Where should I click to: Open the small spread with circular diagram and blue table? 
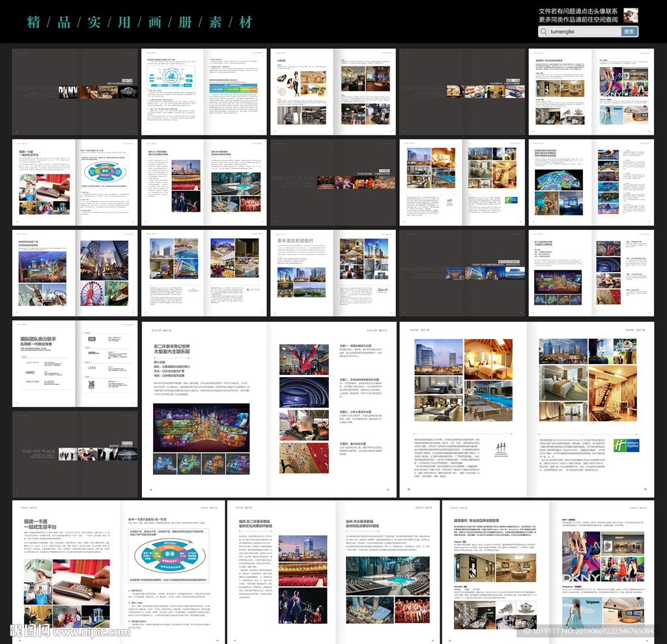[x=204, y=92]
